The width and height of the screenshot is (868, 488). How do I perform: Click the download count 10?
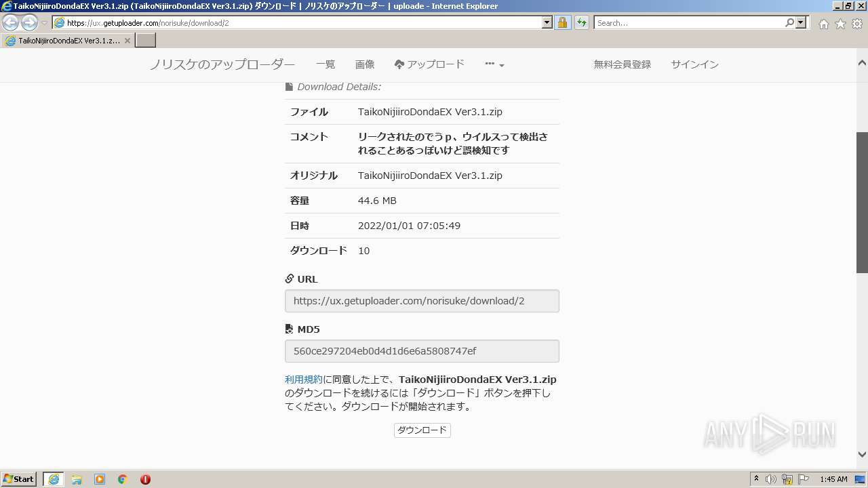(364, 251)
